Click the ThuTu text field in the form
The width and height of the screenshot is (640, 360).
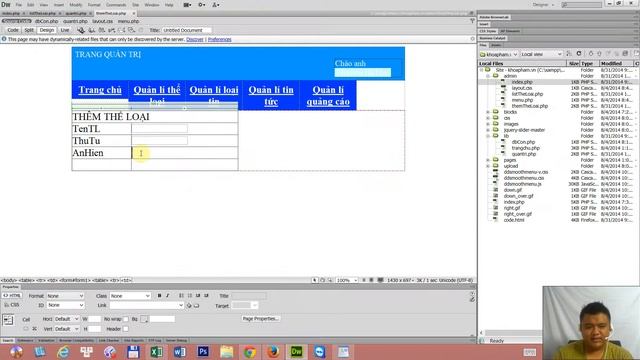pyautogui.click(x=160, y=140)
